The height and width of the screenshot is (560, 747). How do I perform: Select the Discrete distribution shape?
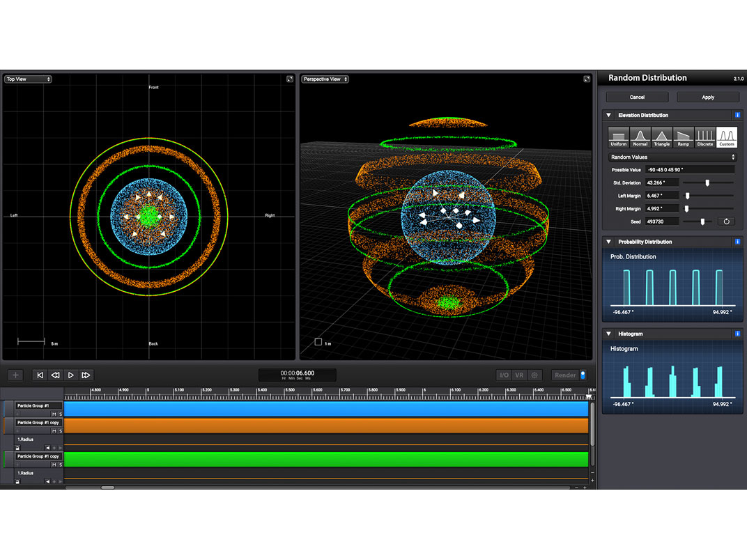click(x=705, y=137)
